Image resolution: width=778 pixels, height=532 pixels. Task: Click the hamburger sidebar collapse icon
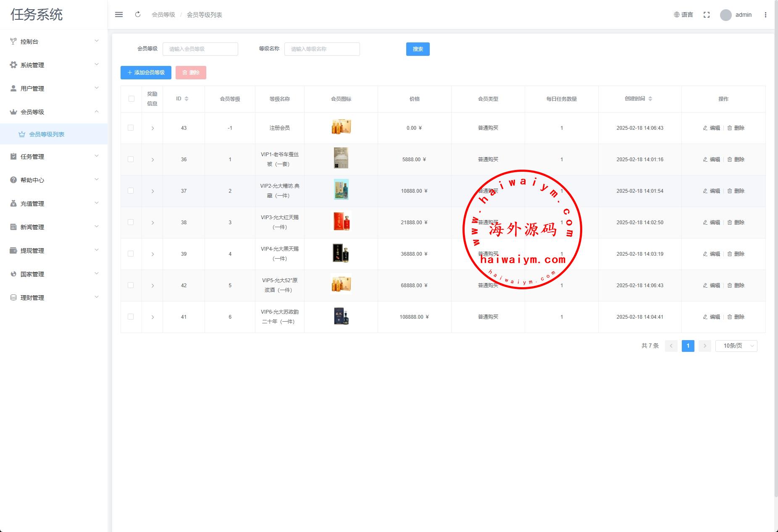119,15
